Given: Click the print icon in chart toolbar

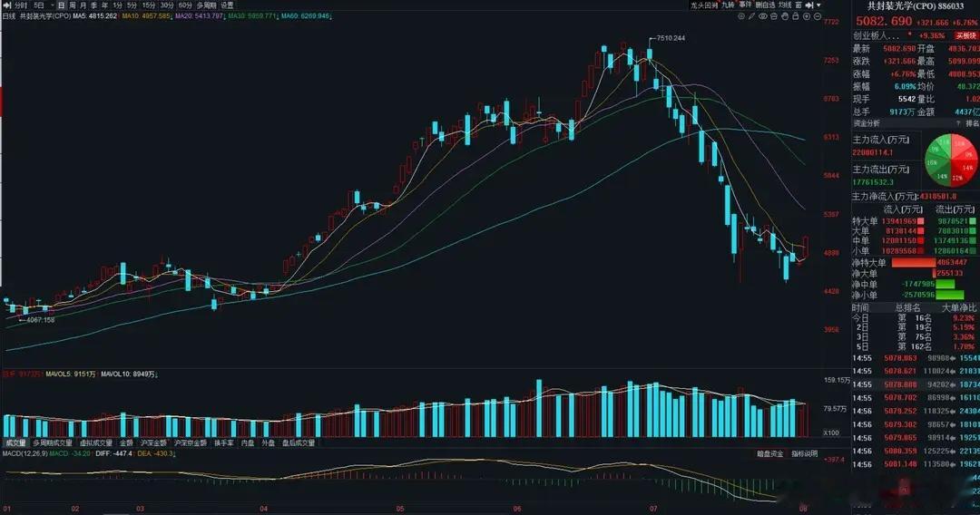Looking at the screenshot, I should click(x=774, y=16).
